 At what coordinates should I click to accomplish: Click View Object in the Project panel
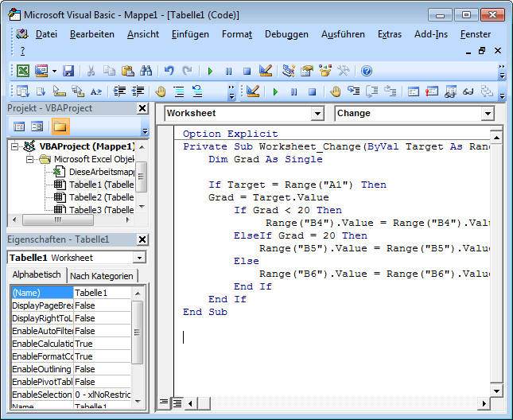tap(37, 126)
